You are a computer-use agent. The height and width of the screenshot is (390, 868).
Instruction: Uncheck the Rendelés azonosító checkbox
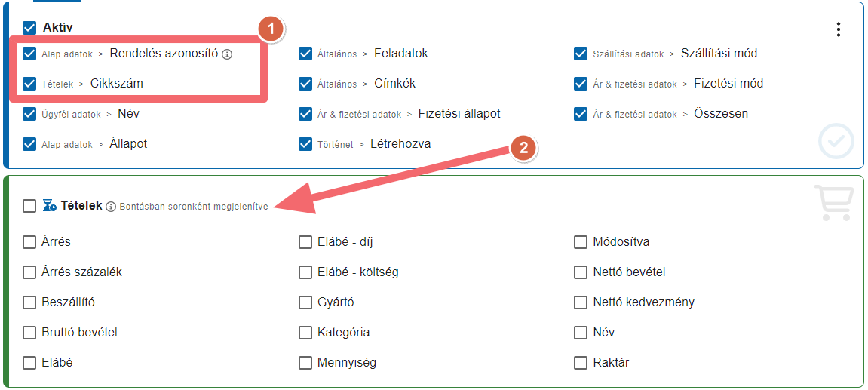pos(29,54)
